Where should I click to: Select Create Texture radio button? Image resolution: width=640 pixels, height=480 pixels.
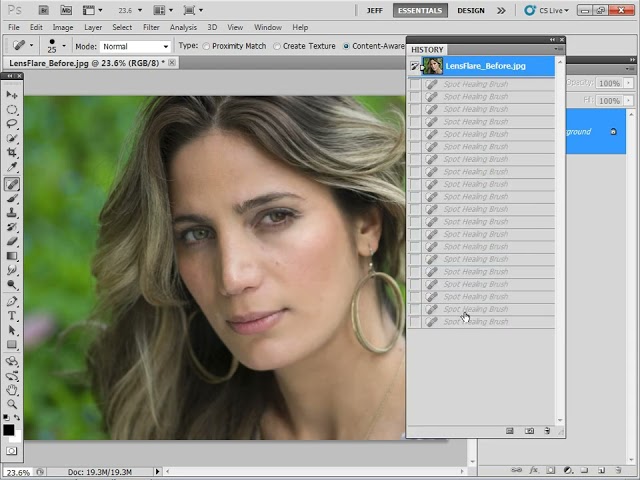(x=277, y=47)
